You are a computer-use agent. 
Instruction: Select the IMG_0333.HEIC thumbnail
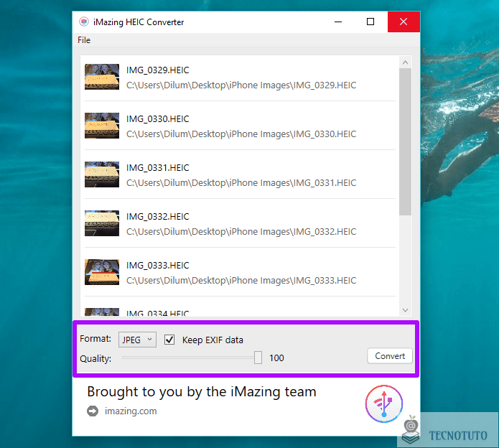102,272
